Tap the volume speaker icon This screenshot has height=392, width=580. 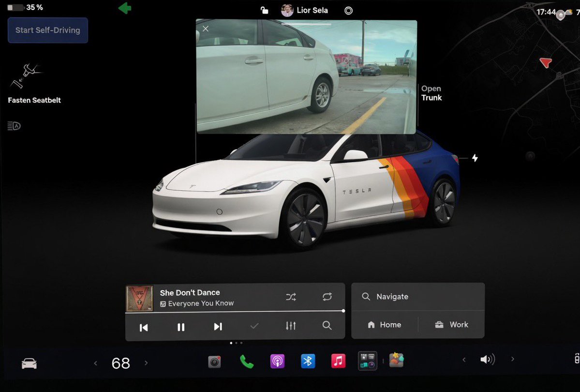click(x=487, y=359)
